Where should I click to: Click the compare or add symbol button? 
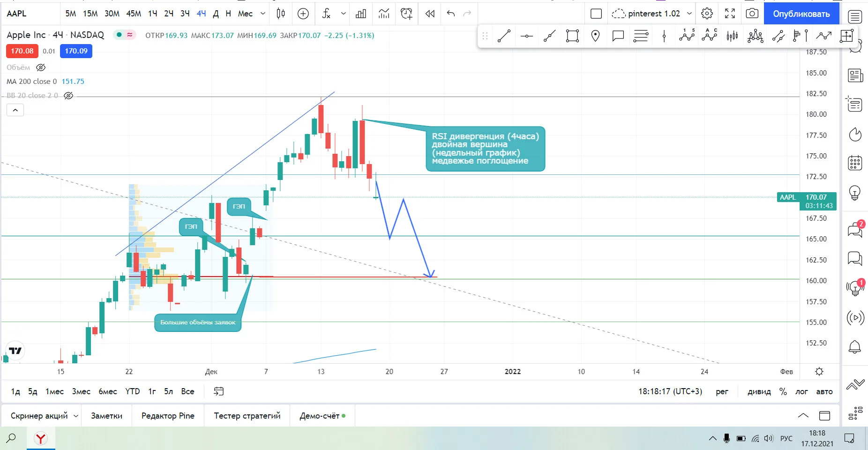pyautogui.click(x=303, y=14)
